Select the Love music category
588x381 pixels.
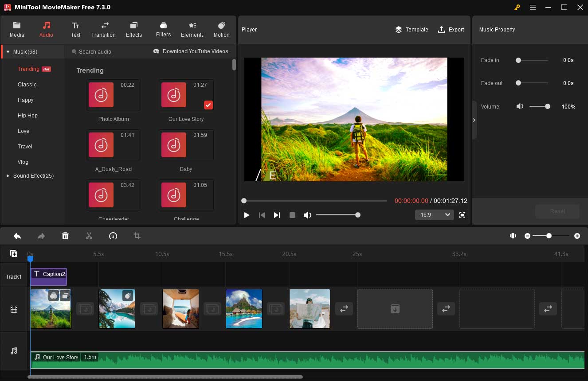click(24, 131)
